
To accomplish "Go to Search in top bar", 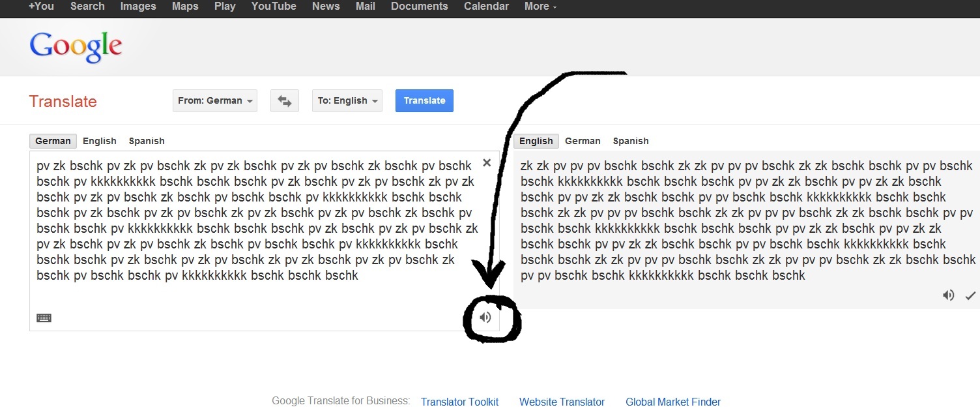I will coord(87,7).
